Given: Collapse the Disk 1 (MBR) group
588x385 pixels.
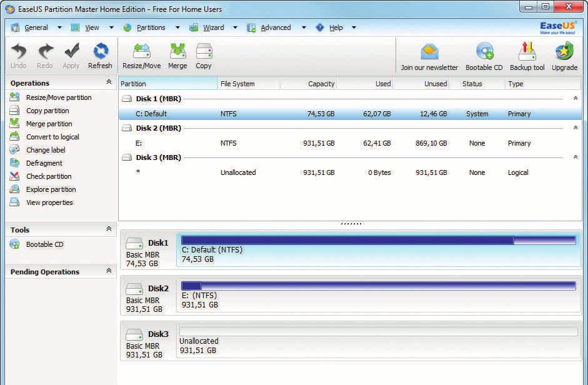Looking at the screenshot, I should coord(576,98).
